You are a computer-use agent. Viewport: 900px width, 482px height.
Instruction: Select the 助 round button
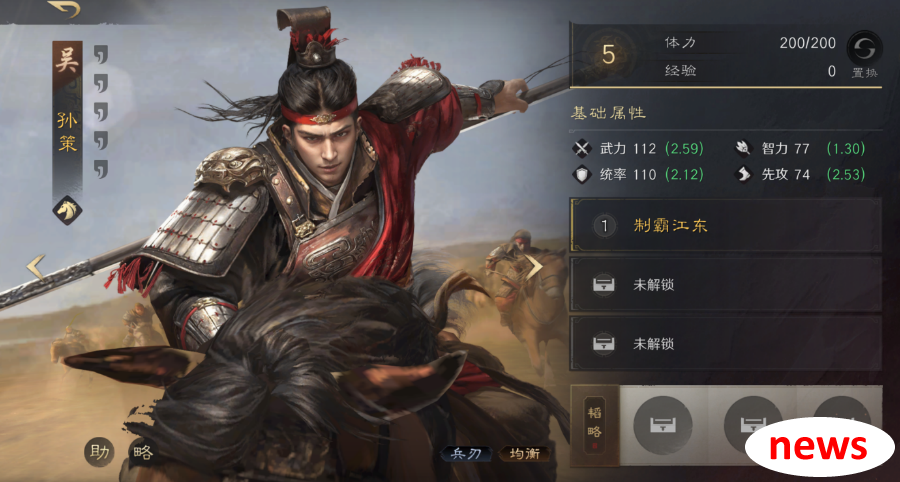tap(99, 452)
